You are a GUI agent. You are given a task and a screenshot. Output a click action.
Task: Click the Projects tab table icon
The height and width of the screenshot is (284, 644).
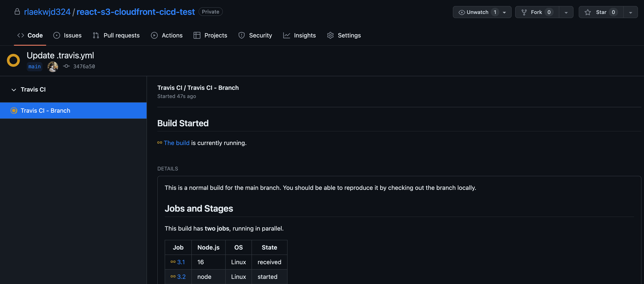pos(197,35)
